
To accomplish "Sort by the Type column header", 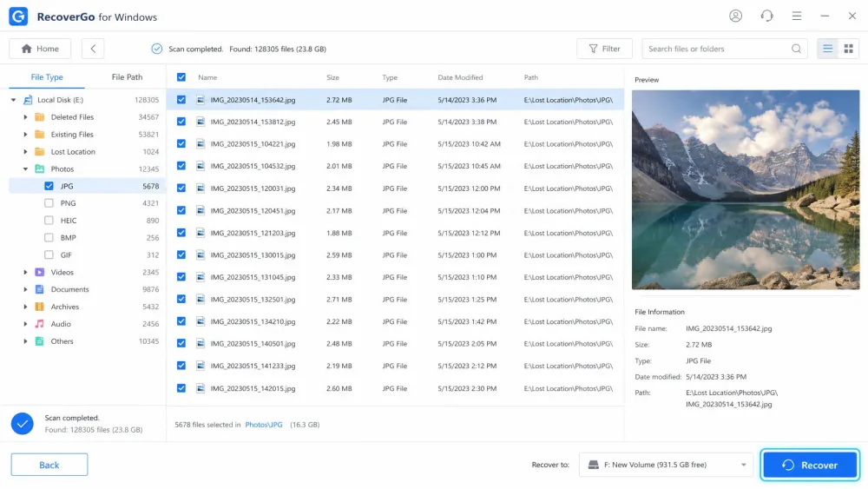I will 390,77.
